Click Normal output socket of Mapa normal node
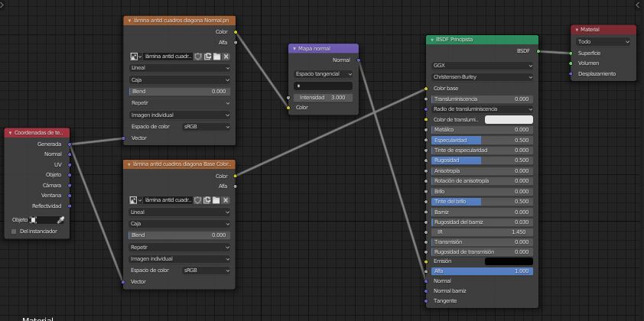Image resolution: width=644 pixels, height=321 pixels. [x=359, y=60]
